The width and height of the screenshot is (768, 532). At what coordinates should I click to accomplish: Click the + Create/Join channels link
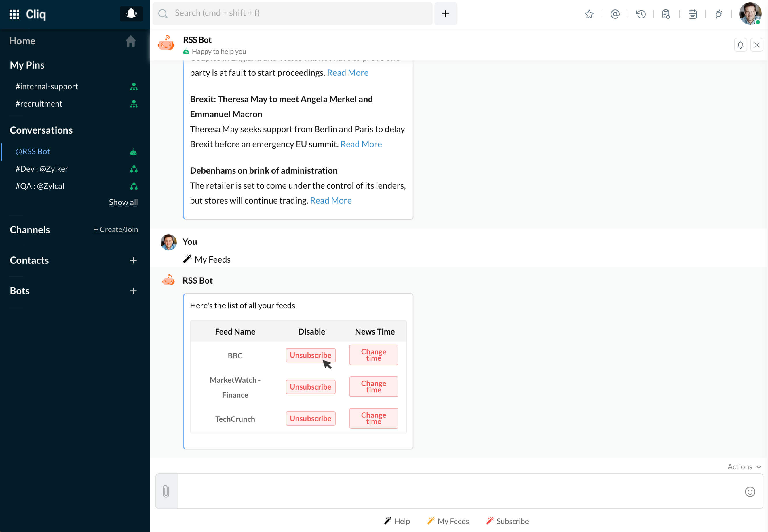[116, 229]
